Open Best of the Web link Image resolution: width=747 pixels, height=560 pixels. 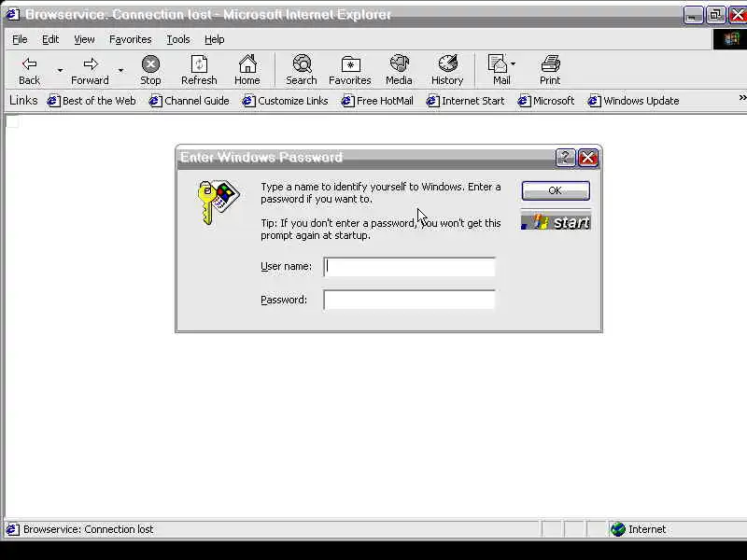(x=92, y=101)
